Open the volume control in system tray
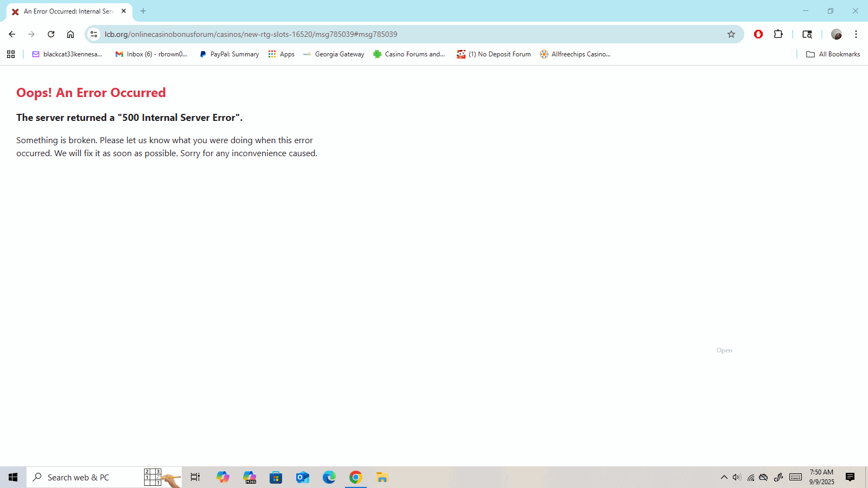This screenshot has width=868, height=488. tap(737, 477)
